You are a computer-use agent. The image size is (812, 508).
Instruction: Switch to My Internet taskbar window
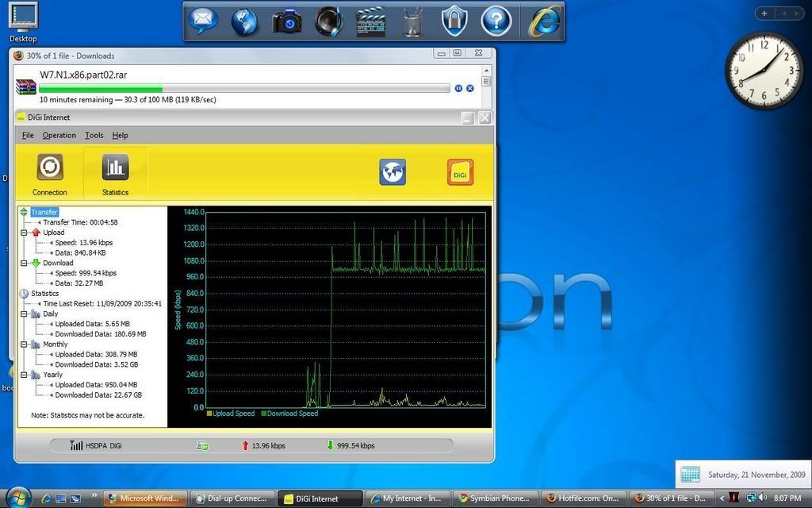coord(407,498)
